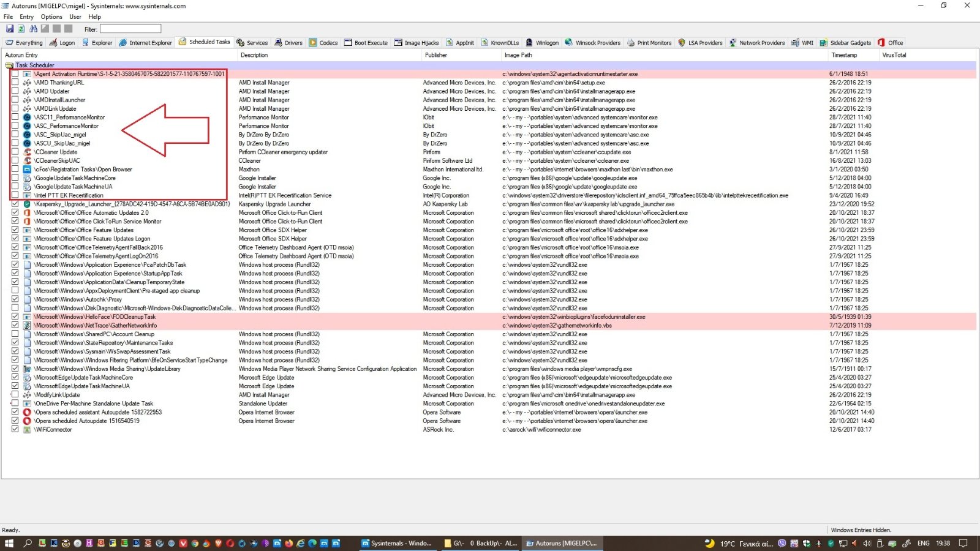Enable the AMD Updater task checkbox
The image size is (980, 551).
[x=15, y=91]
